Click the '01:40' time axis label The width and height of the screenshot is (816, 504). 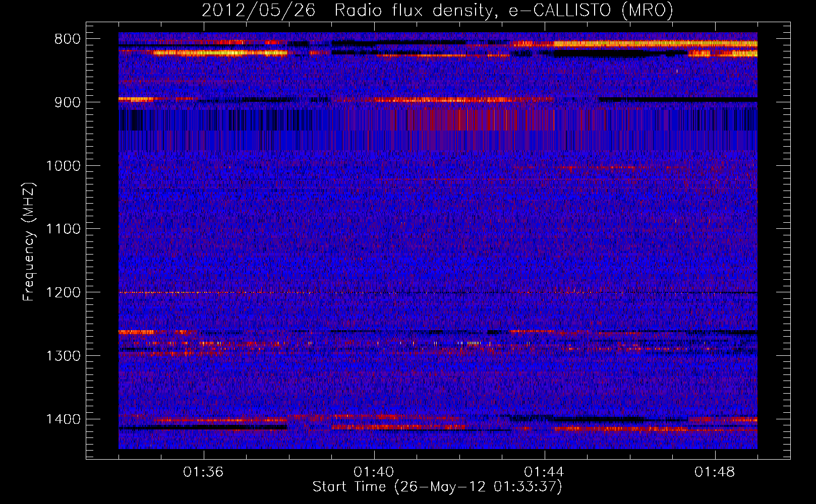point(374,472)
